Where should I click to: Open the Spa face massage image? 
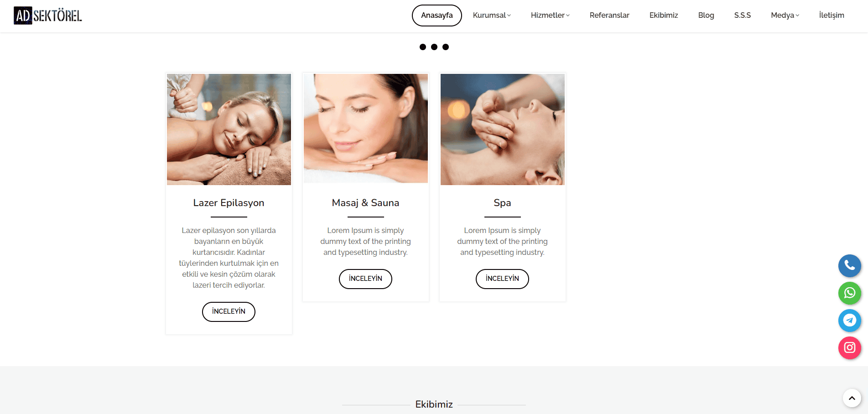503,129
